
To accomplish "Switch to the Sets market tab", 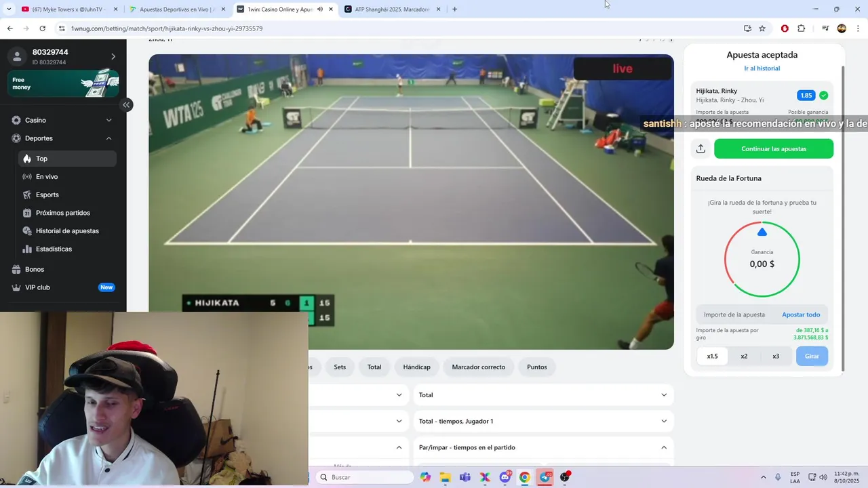I will (x=340, y=367).
